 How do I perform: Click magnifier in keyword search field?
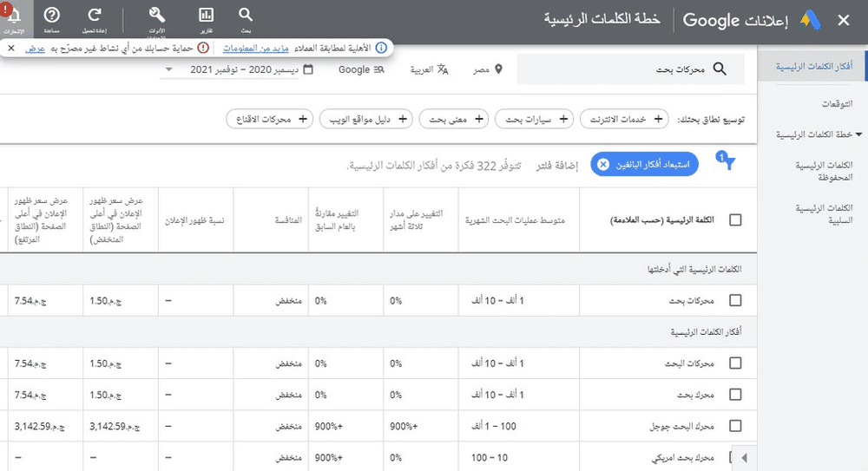point(720,69)
